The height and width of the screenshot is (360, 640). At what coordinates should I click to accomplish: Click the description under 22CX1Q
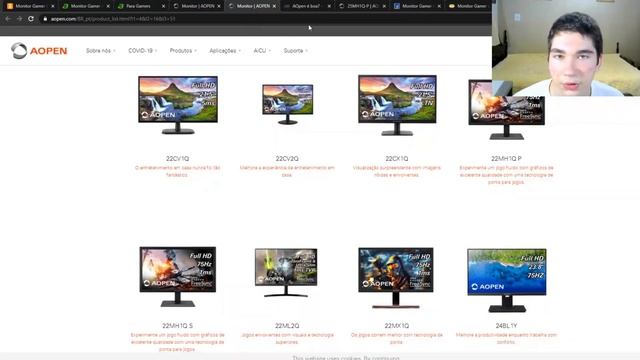[x=397, y=171]
